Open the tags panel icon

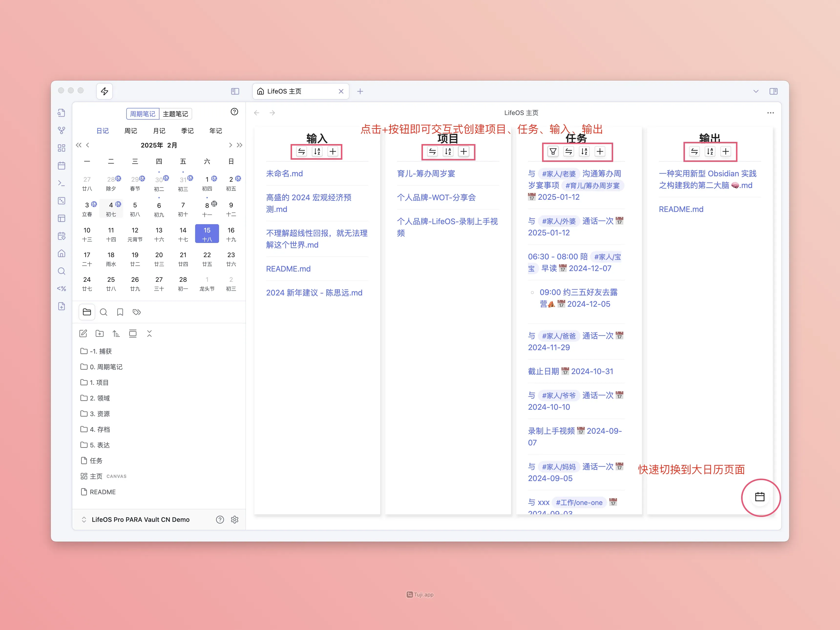137,312
